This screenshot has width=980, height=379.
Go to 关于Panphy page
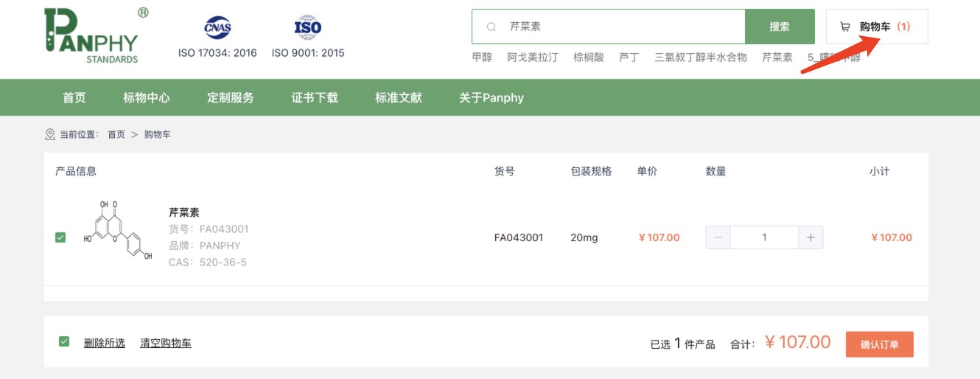(491, 97)
